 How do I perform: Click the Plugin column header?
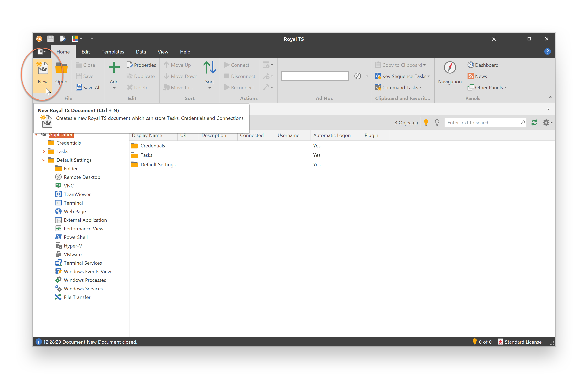click(376, 135)
